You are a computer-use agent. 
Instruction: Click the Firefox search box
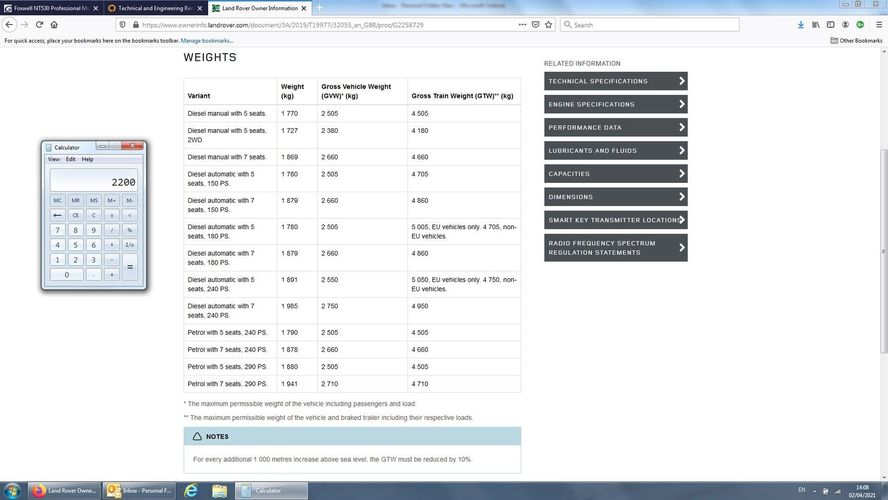pyautogui.click(x=650, y=25)
